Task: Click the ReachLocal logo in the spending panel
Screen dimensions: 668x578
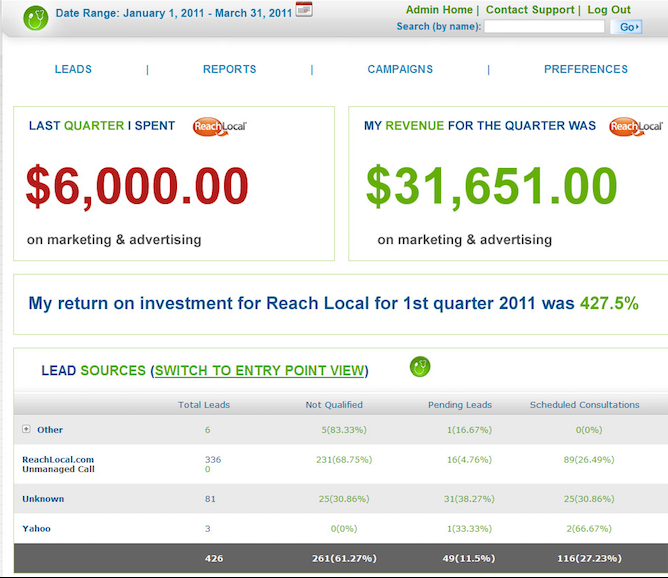Action: click(220, 126)
